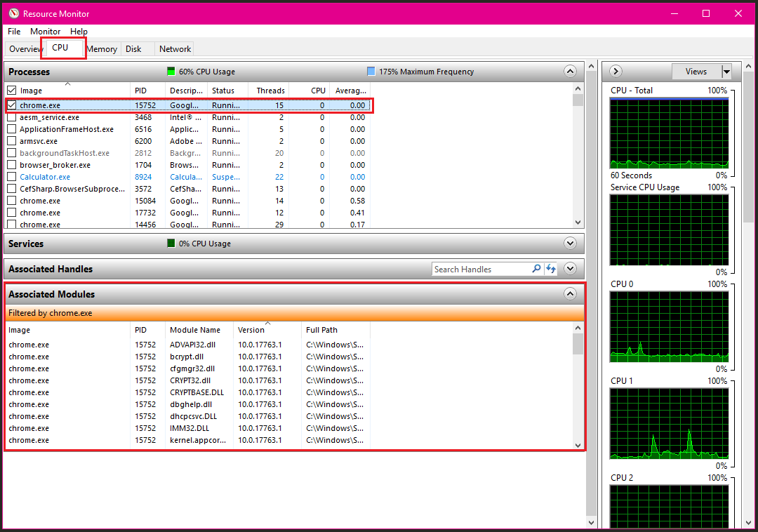Check the aesm_service.exe process
758x532 pixels.
(11, 117)
